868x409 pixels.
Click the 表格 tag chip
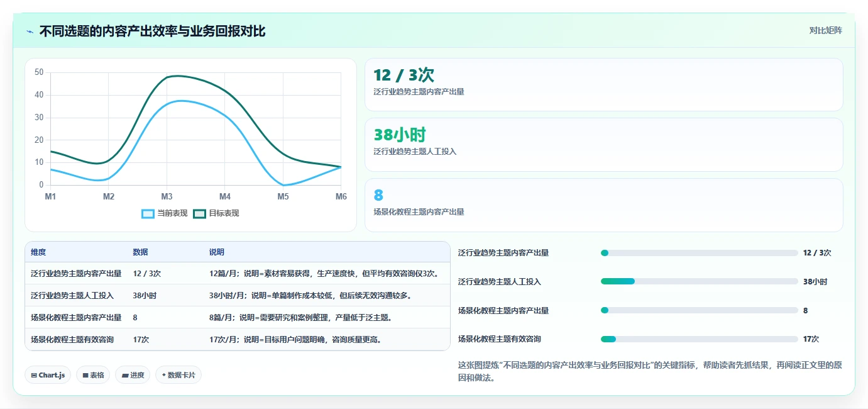pos(93,375)
